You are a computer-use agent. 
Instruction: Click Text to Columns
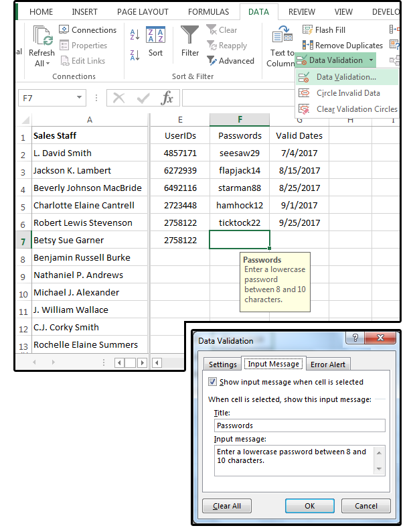[282, 46]
